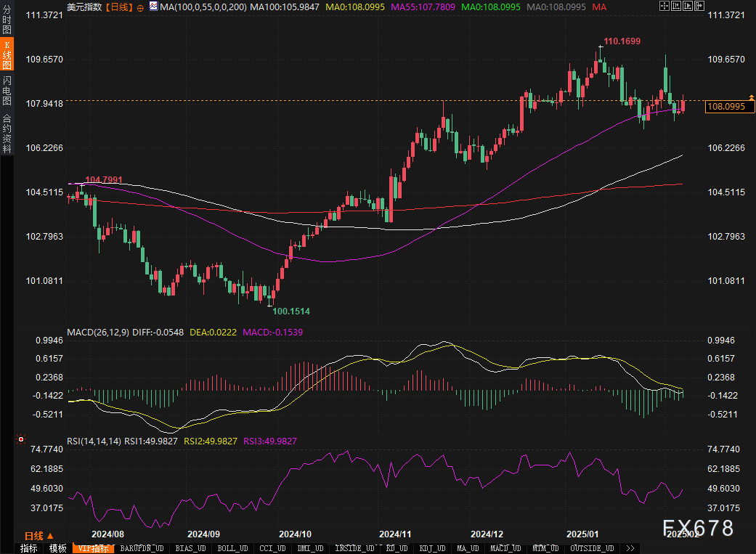Select the crosshair cursor tool

pos(664,6)
